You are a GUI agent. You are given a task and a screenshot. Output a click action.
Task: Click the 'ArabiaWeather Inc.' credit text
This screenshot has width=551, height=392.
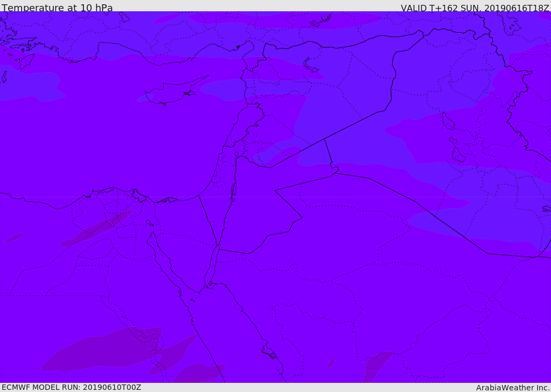click(513, 388)
